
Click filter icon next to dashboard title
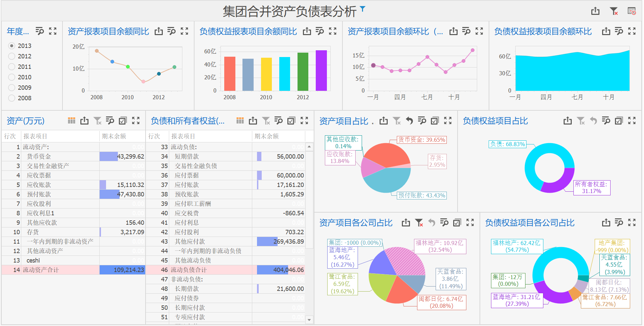pos(362,8)
